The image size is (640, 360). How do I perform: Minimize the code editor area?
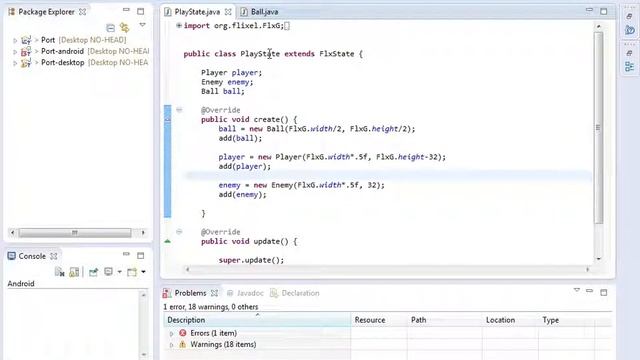[x=589, y=10]
